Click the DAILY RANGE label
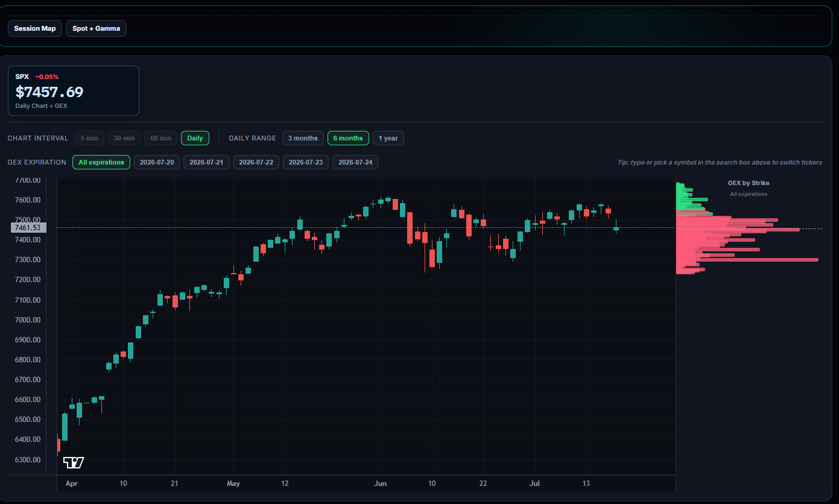Viewport: 839px width, 504px height. pos(252,138)
